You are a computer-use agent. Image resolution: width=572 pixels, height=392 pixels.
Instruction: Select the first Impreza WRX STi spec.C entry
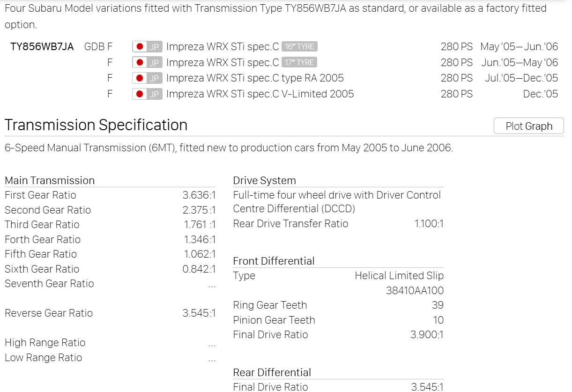(x=223, y=47)
